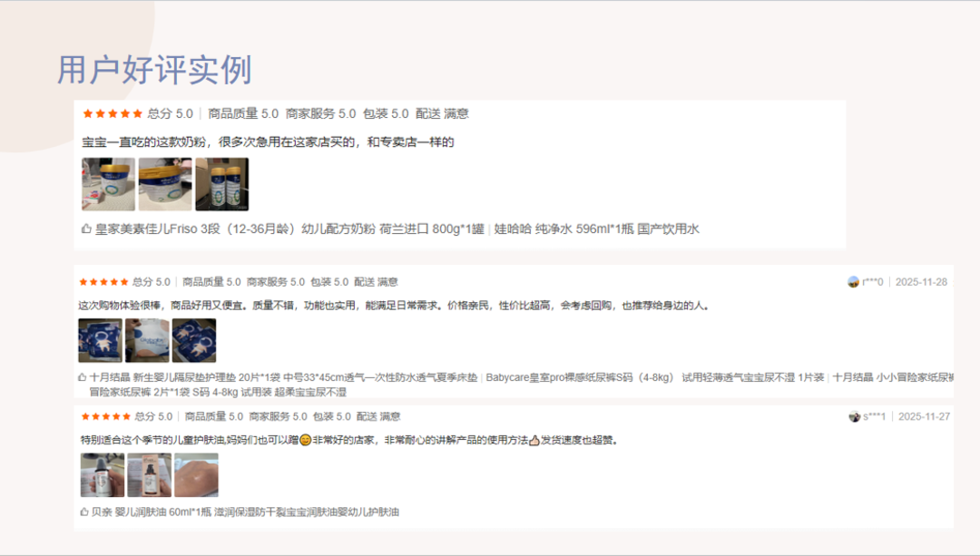980x556 pixels.
Task: Click the 用户好评实例 slide title
Action: point(154,70)
